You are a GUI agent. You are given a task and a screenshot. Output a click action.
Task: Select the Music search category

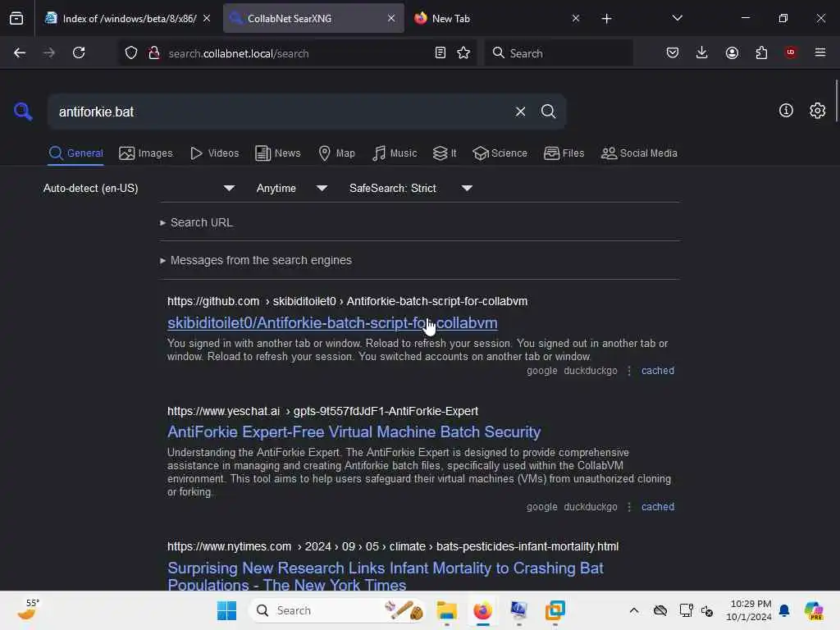coord(395,153)
